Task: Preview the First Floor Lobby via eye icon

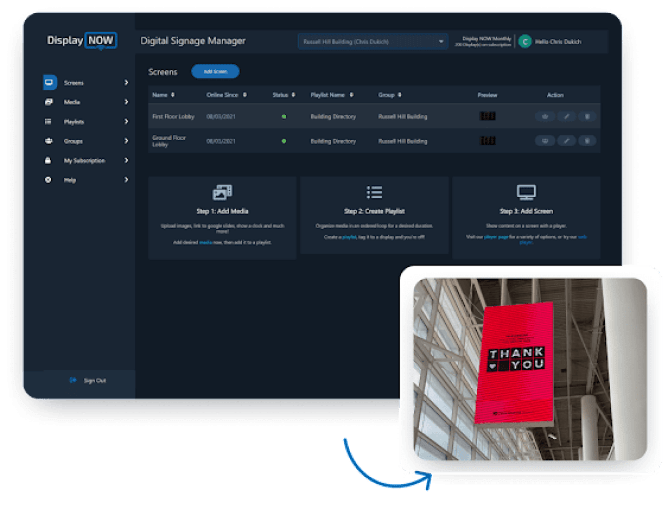Action: pos(545,116)
